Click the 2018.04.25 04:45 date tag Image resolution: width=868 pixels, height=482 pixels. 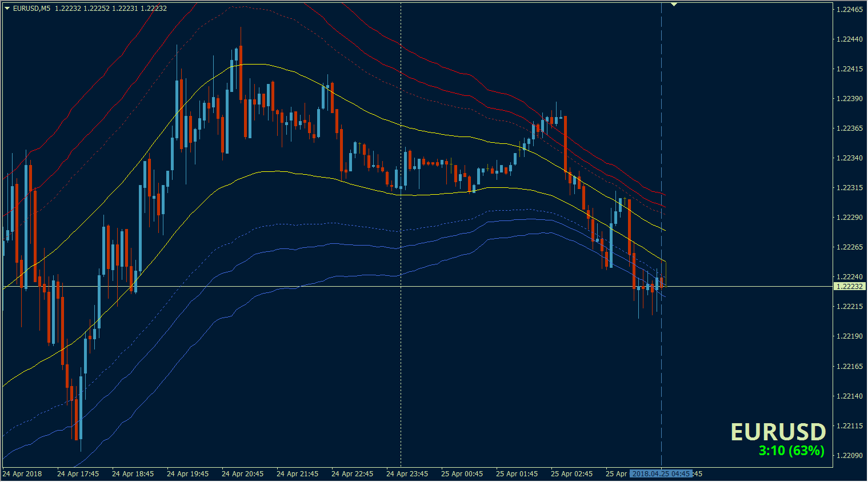click(661, 474)
